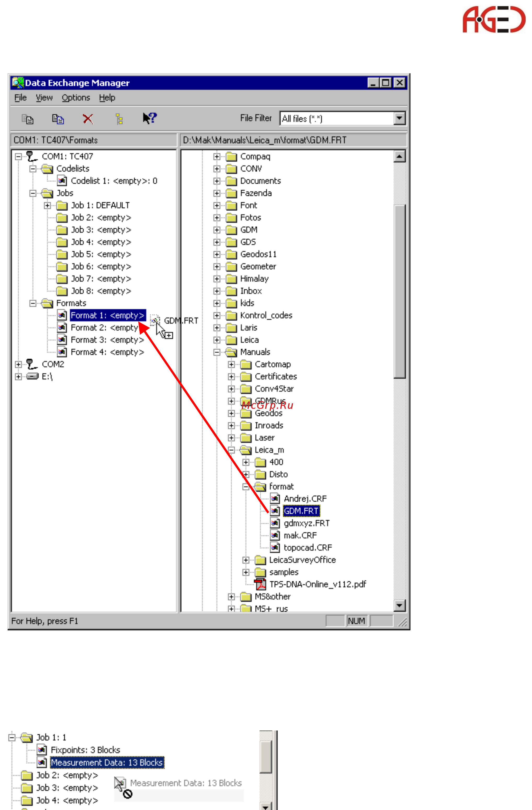Click the tree view toolbar icon
This screenshot has width=532, height=810.
pos(119,119)
